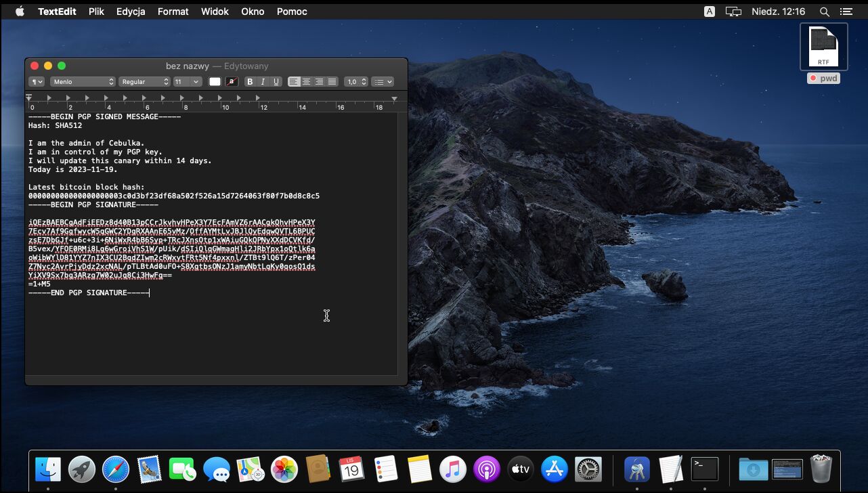
Task: Toggle italic formatting
Action: pyautogui.click(x=263, y=82)
